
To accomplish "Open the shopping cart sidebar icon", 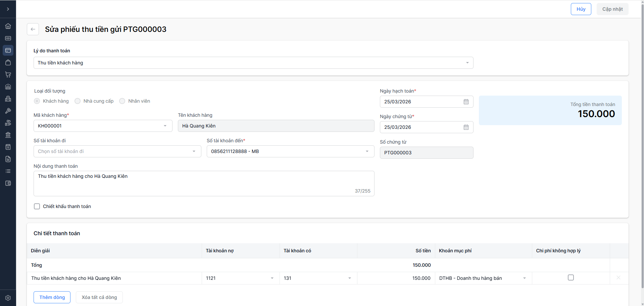I will (8, 74).
